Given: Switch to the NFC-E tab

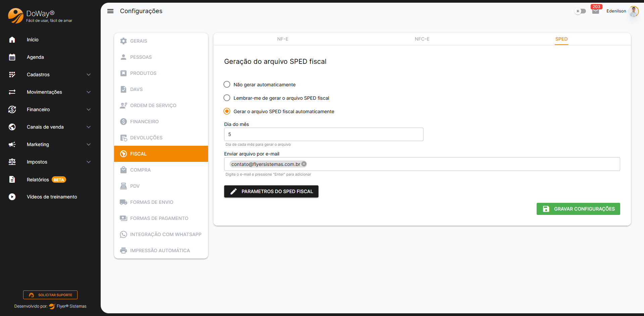Looking at the screenshot, I should click(422, 39).
